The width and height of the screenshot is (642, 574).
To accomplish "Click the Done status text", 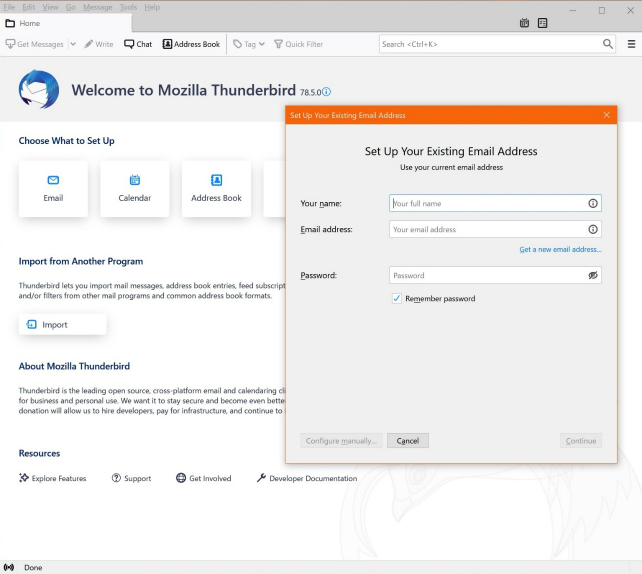I will click(33, 567).
